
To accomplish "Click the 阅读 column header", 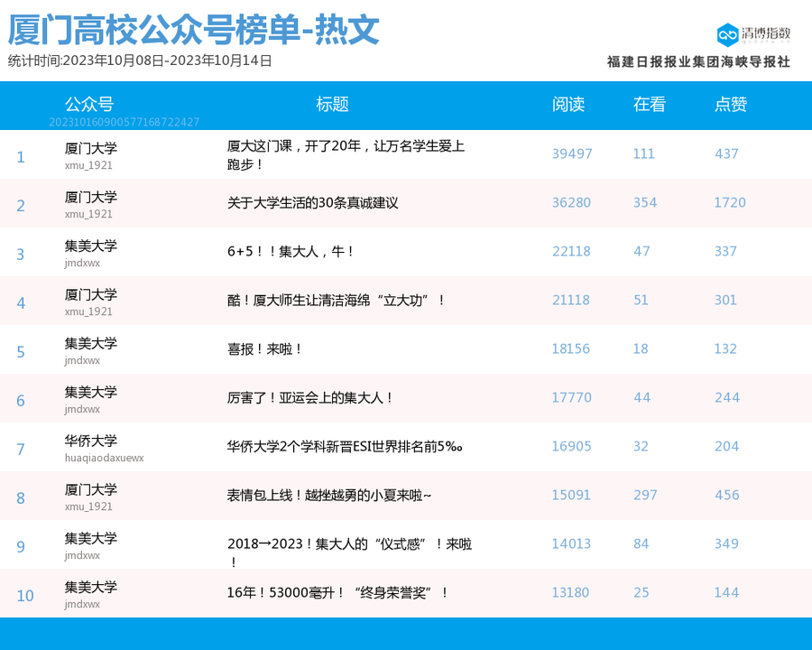I will coord(568,104).
